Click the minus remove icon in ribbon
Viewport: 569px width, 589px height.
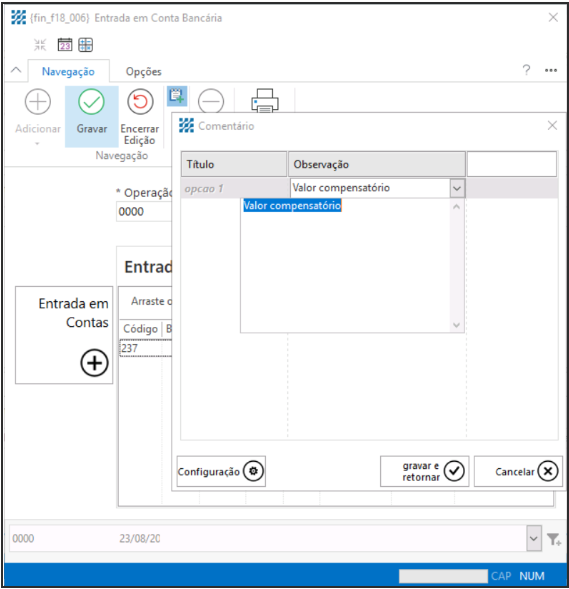point(211,101)
